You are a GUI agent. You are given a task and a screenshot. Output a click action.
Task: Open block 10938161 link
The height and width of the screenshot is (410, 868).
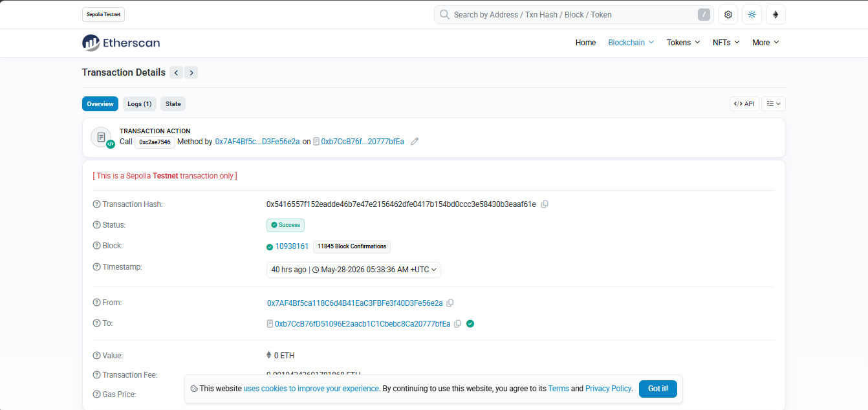292,246
